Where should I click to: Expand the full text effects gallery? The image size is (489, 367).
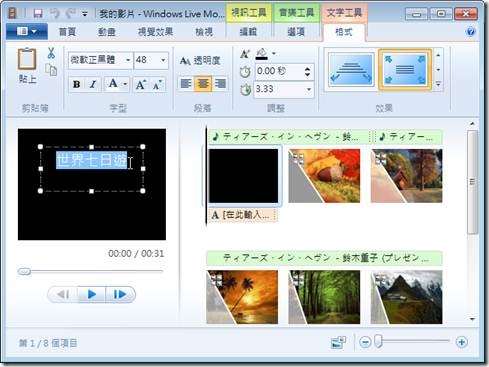[438, 84]
